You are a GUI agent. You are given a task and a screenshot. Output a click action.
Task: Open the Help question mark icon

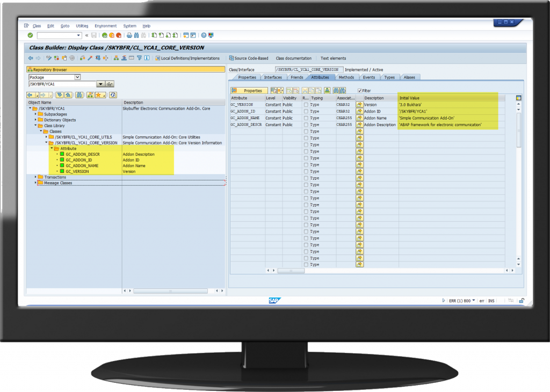pos(204,35)
